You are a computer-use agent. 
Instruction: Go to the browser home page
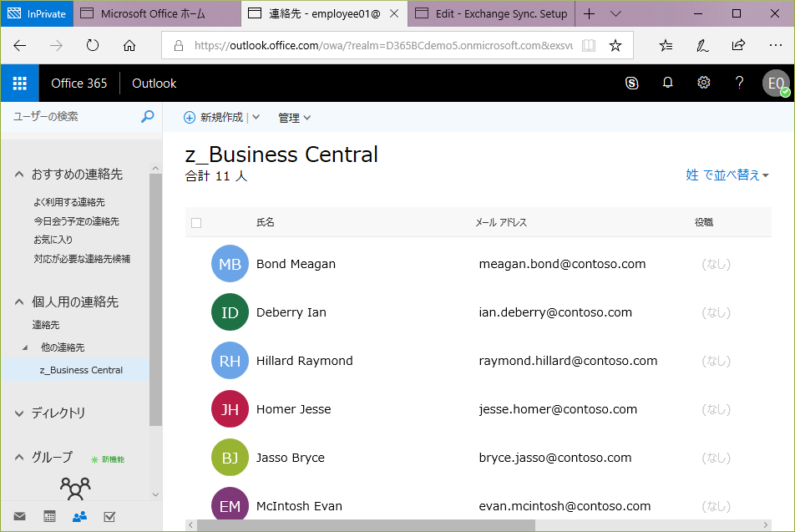click(129, 46)
